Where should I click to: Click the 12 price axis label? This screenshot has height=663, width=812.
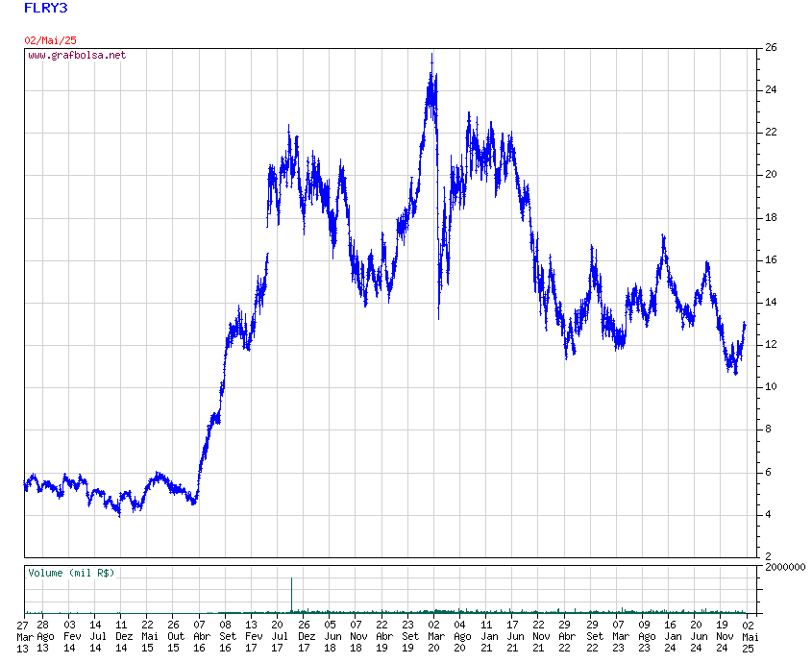(x=771, y=344)
